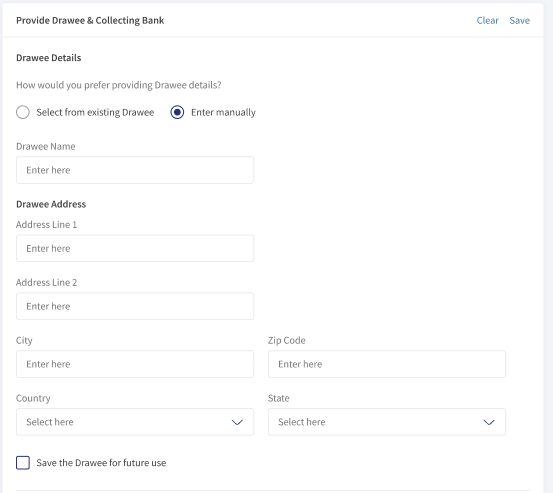
Task: Select the 'Select from existing Drawee' radio button
Action: point(23,112)
